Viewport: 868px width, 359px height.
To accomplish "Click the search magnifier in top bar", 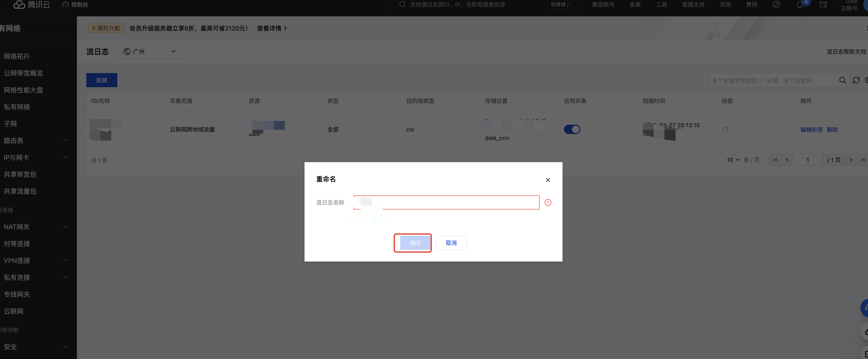I will 402,4.
